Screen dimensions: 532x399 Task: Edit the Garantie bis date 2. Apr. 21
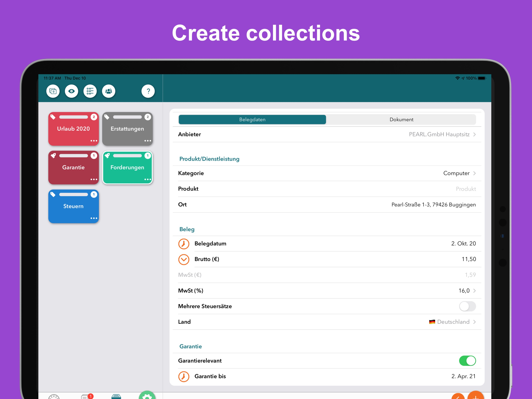pyautogui.click(x=463, y=376)
